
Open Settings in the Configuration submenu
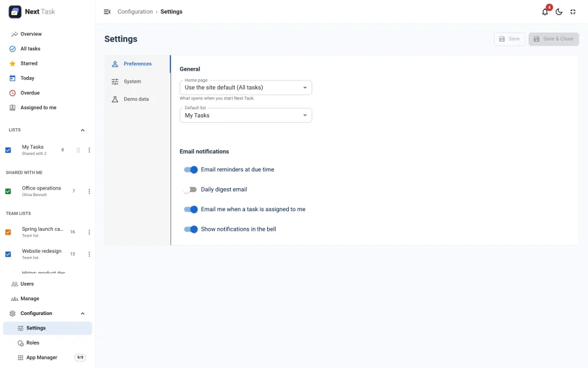click(x=48, y=328)
